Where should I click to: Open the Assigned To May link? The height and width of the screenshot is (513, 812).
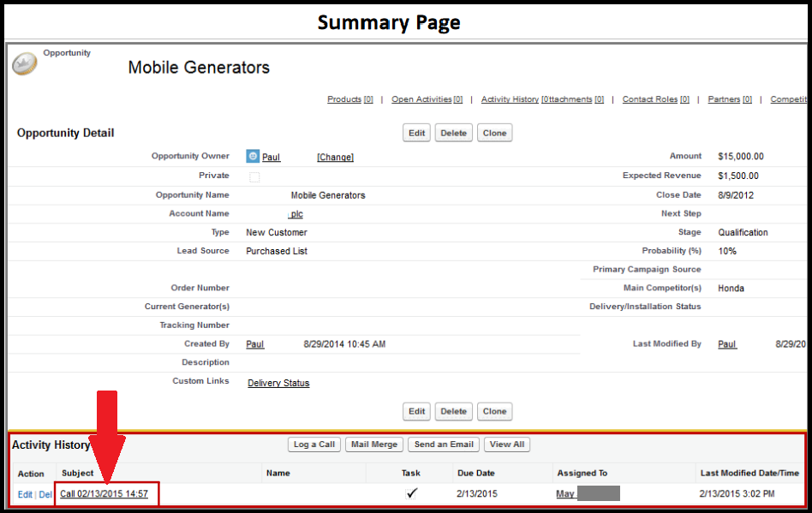[565, 494]
